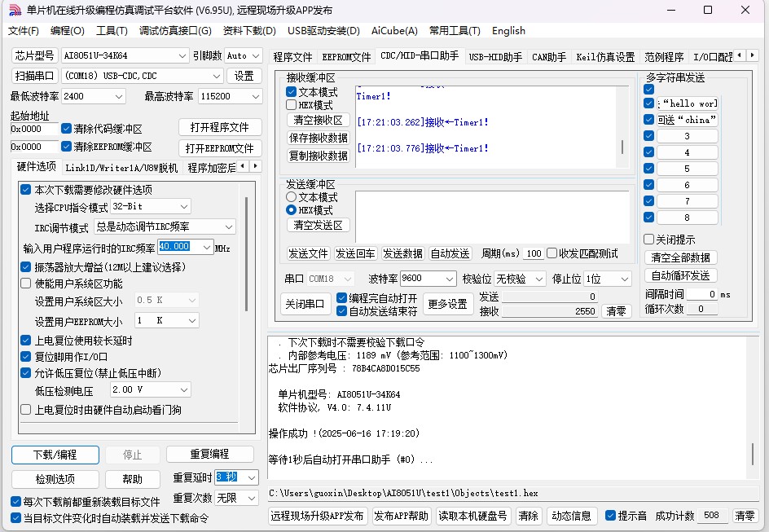
Task: Click the 自动循环发送 button
Action: (x=680, y=275)
